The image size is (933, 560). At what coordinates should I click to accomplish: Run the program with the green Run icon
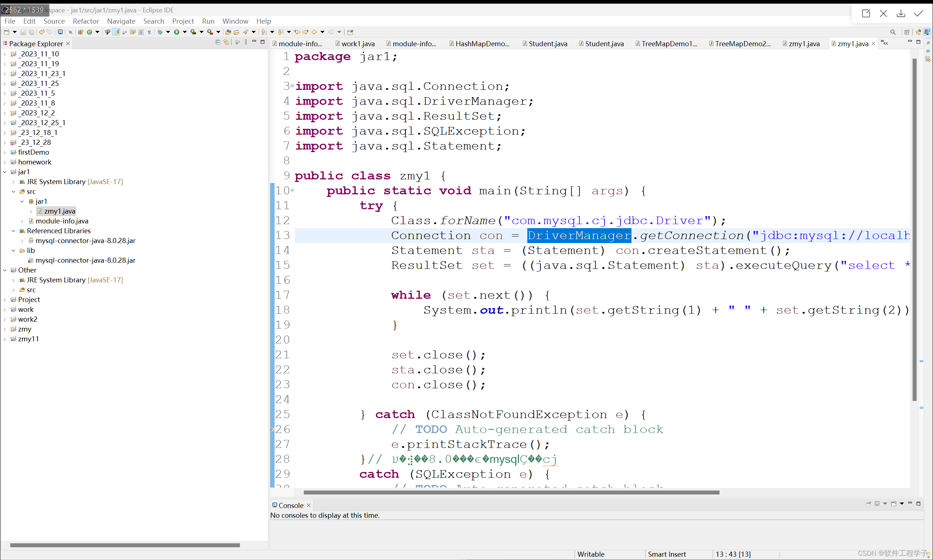coord(177,32)
